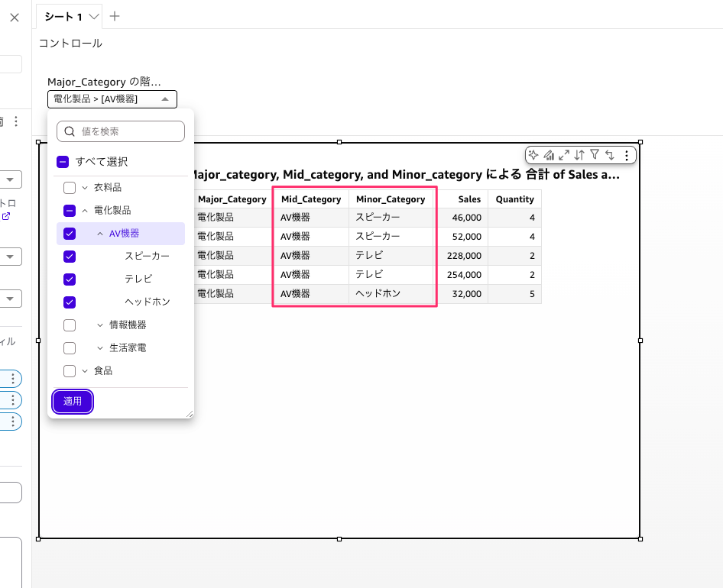Screen dimensions: 723x588
Task: Uncheck the AV機器 checkbox
Action: pyautogui.click(x=70, y=234)
